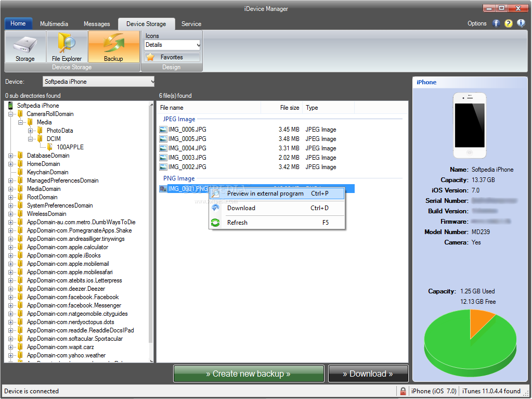Open the blue info icon
The height and width of the screenshot is (399, 532).
(x=521, y=23)
